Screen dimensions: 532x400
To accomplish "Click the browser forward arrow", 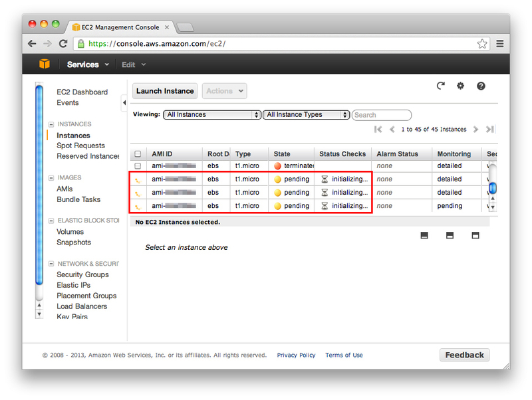I will coord(47,43).
